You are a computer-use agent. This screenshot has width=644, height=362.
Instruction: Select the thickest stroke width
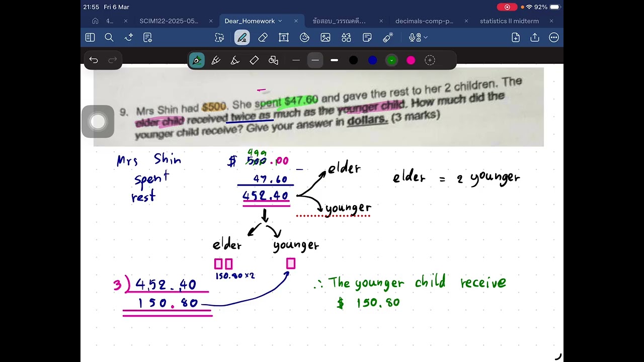point(335,60)
